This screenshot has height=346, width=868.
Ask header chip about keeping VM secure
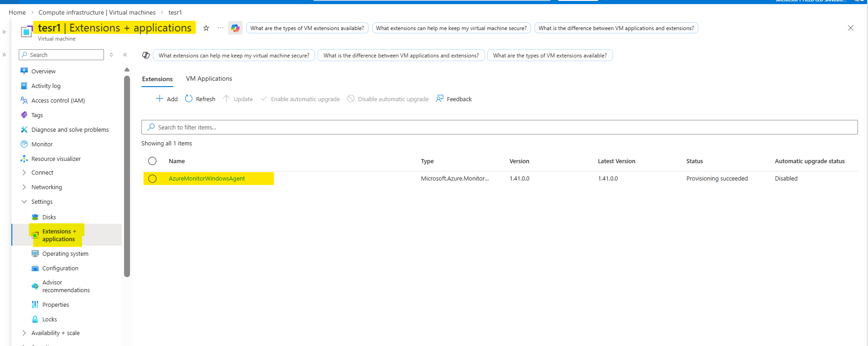coord(451,28)
